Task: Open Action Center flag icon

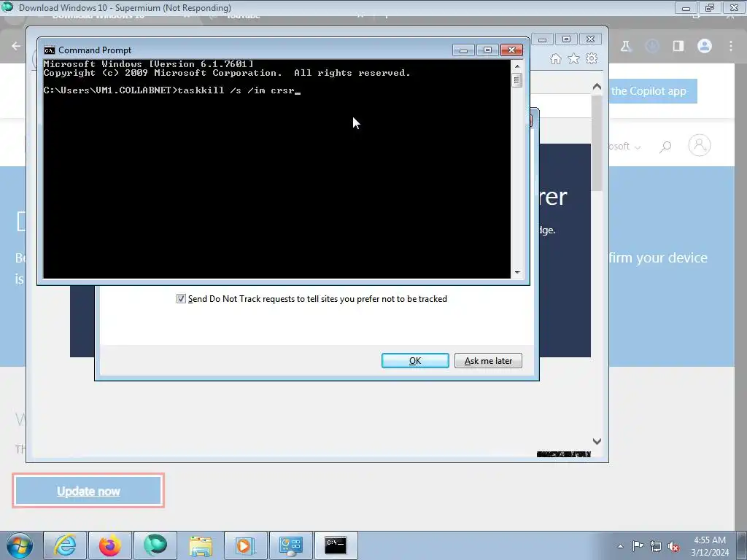Action: pos(638,546)
